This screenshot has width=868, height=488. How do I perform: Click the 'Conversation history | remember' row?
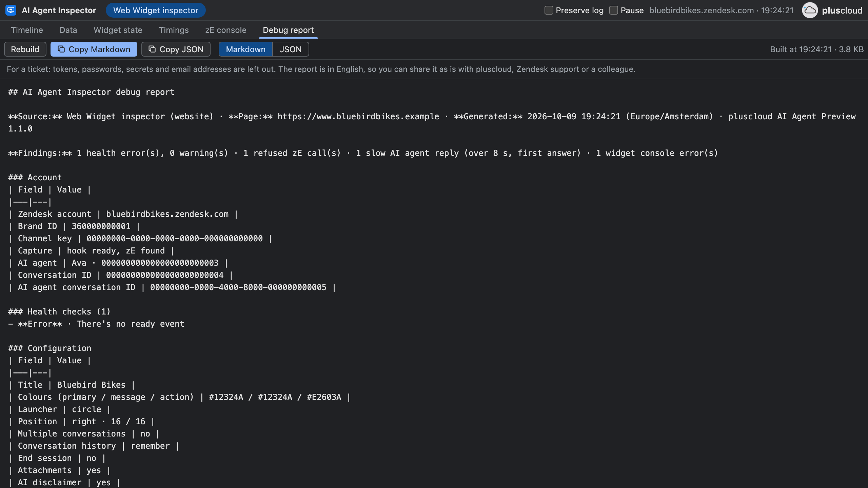[x=94, y=446]
